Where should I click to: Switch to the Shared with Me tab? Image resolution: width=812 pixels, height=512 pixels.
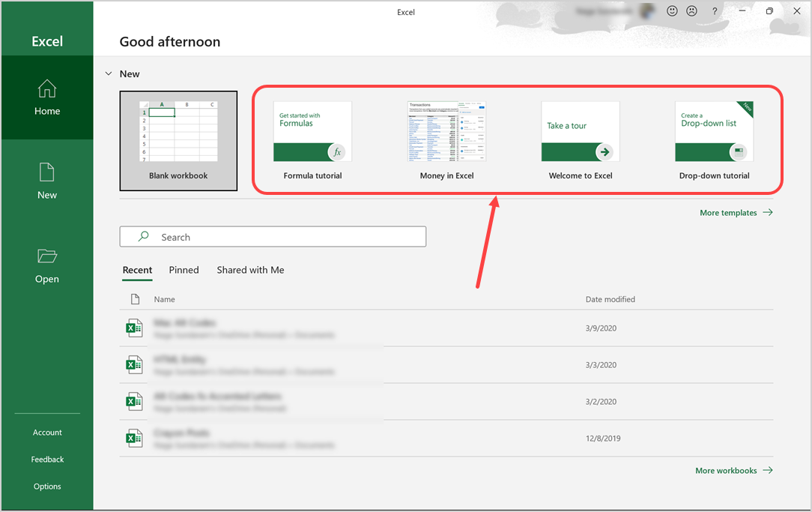[250, 270]
